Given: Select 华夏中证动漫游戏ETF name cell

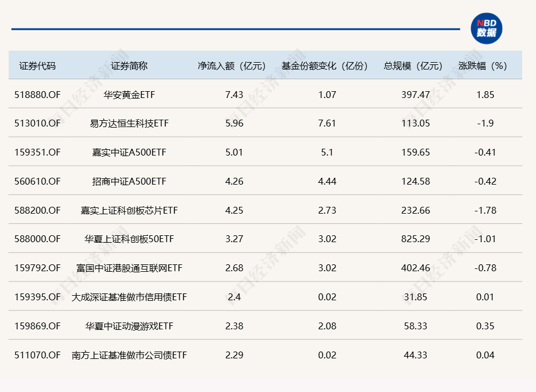Looking at the screenshot, I should (129, 326).
